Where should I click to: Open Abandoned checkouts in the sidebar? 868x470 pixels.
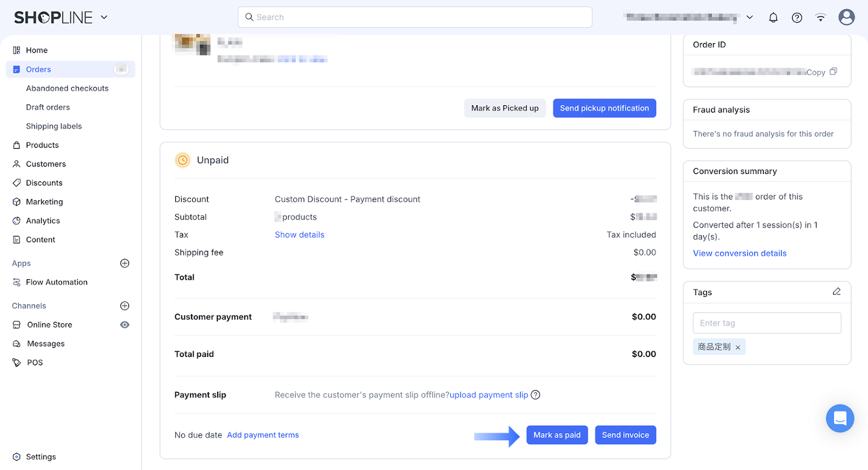[67, 88]
